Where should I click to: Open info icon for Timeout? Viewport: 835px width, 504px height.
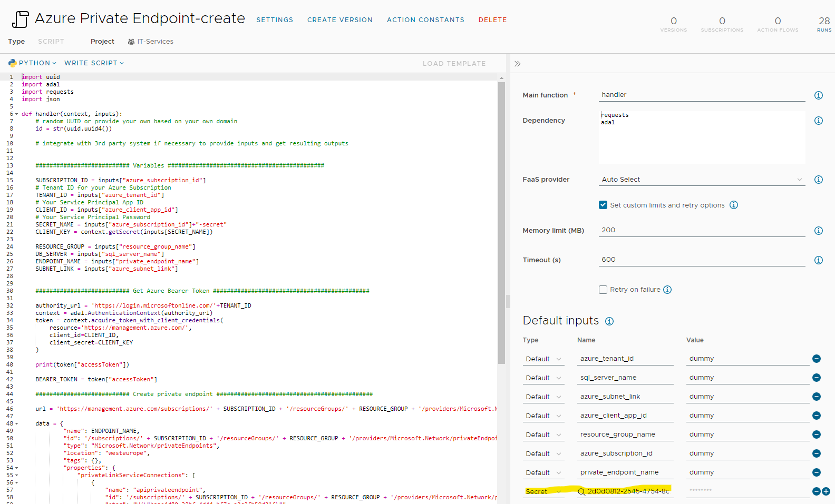click(818, 260)
